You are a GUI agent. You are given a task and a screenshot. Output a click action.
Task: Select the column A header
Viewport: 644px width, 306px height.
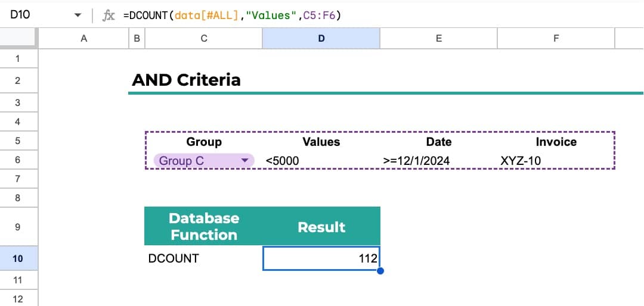click(83, 39)
